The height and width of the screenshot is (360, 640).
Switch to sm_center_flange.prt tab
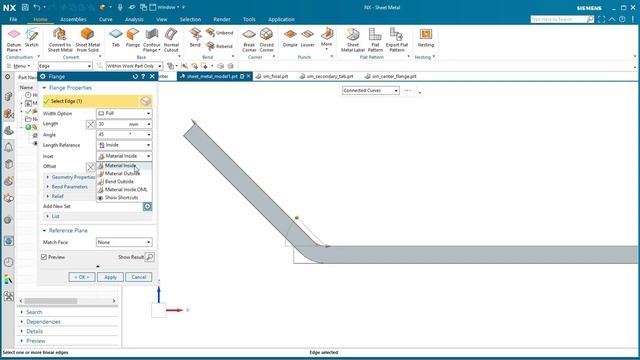[x=391, y=76]
